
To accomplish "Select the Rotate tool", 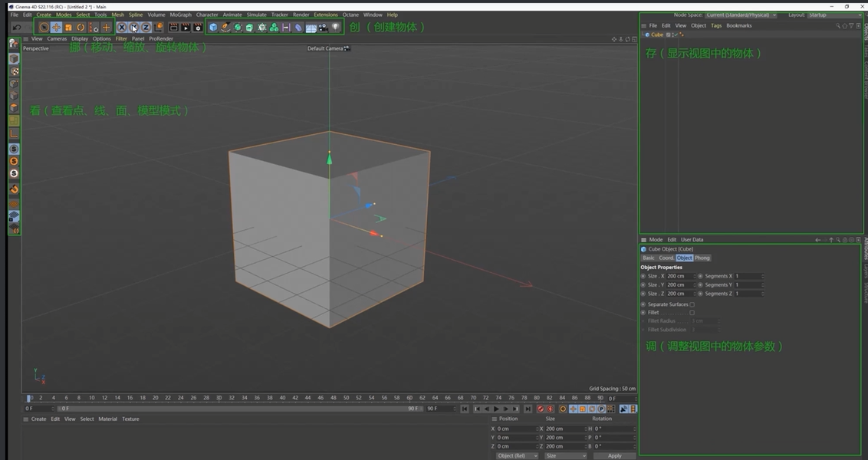I will coord(81,27).
